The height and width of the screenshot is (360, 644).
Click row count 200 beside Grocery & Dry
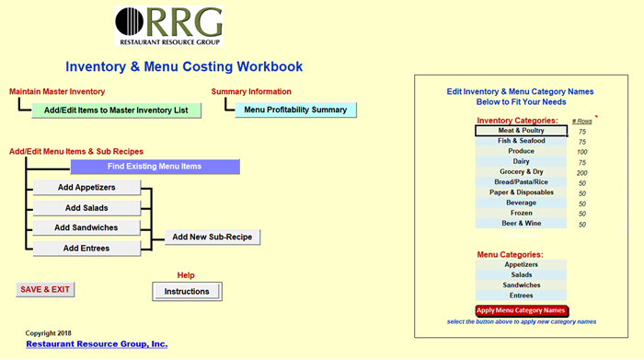582,173
